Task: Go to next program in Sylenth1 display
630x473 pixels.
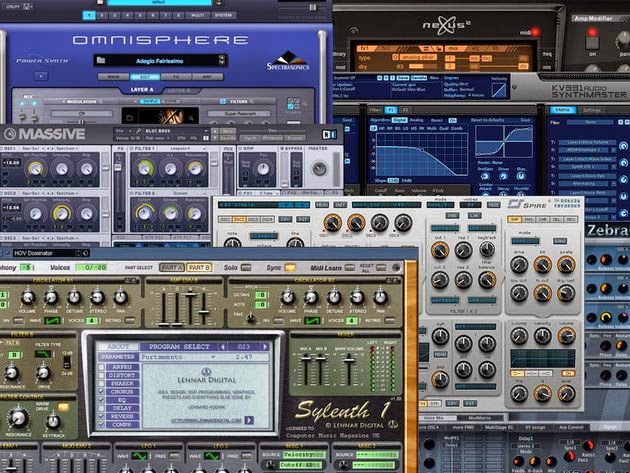Action: tap(265, 346)
